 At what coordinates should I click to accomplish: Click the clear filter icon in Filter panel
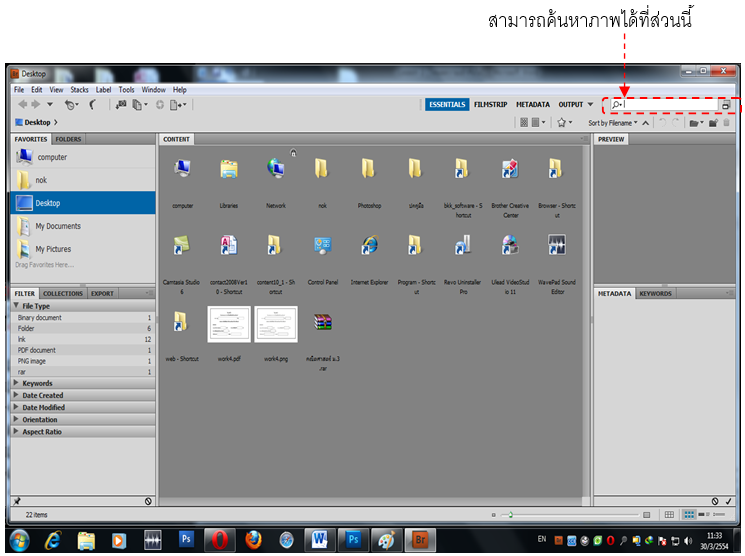coord(148,500)
